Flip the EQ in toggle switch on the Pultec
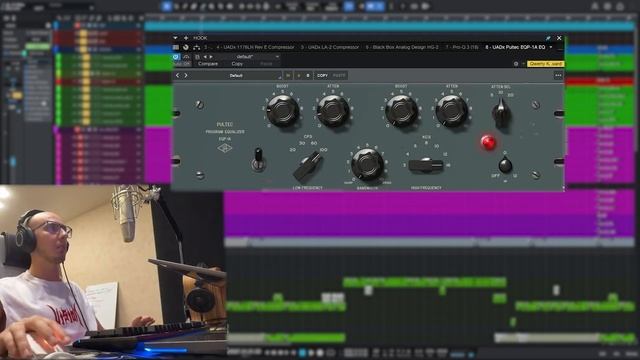 coord(258,160)
